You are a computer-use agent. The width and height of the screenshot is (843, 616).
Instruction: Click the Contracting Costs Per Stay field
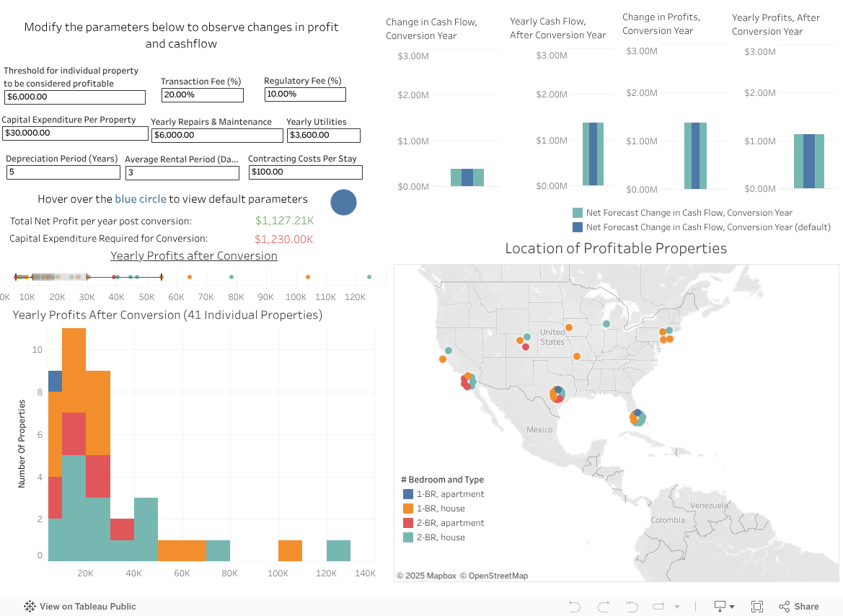click(x=306, y=172)
